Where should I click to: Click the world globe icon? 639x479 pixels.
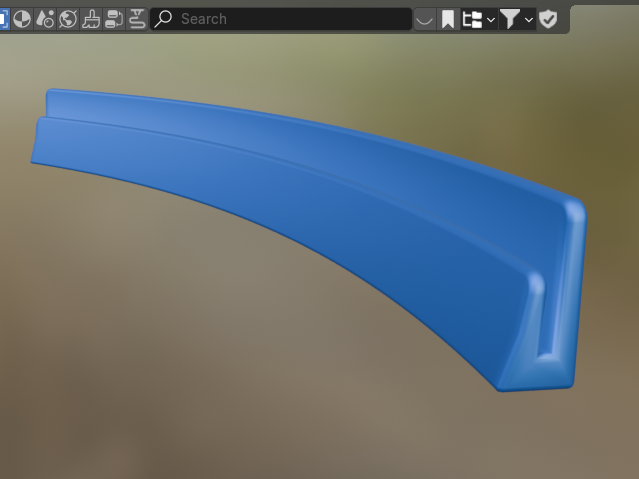68,18
